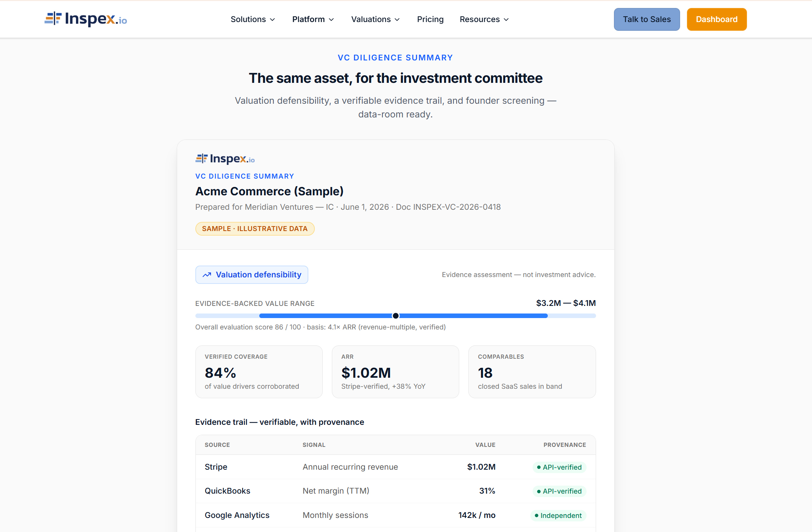Click the Stripe source cell
Screen dimensions: 812x532
pos(216,467)
